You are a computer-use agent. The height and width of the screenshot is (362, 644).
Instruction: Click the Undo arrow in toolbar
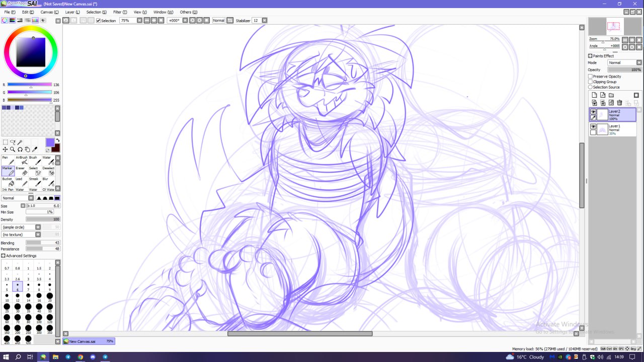click(66, 21)
